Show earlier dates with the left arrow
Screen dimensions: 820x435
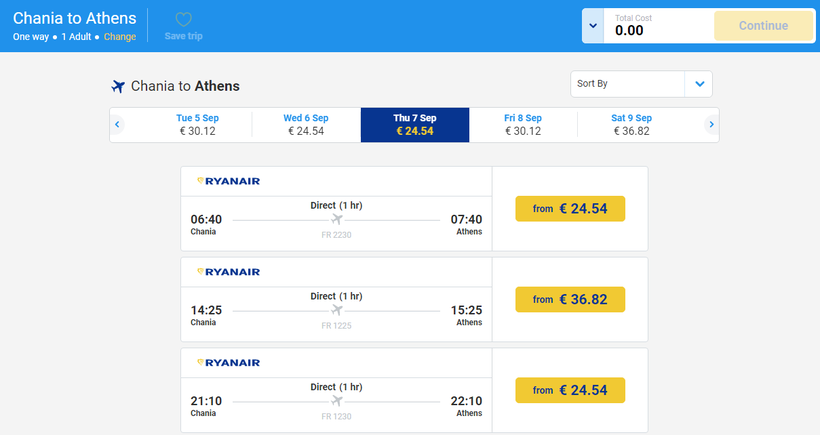click(118, 125)
